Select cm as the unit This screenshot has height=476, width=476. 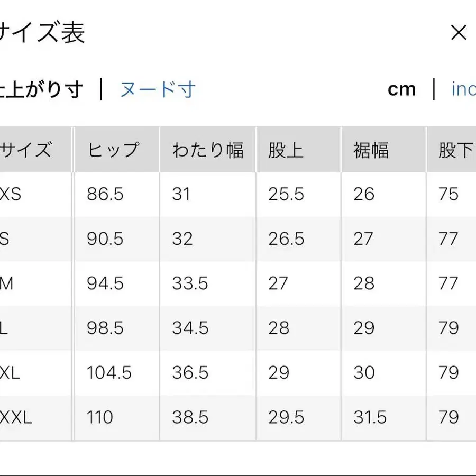pos(402,89)
